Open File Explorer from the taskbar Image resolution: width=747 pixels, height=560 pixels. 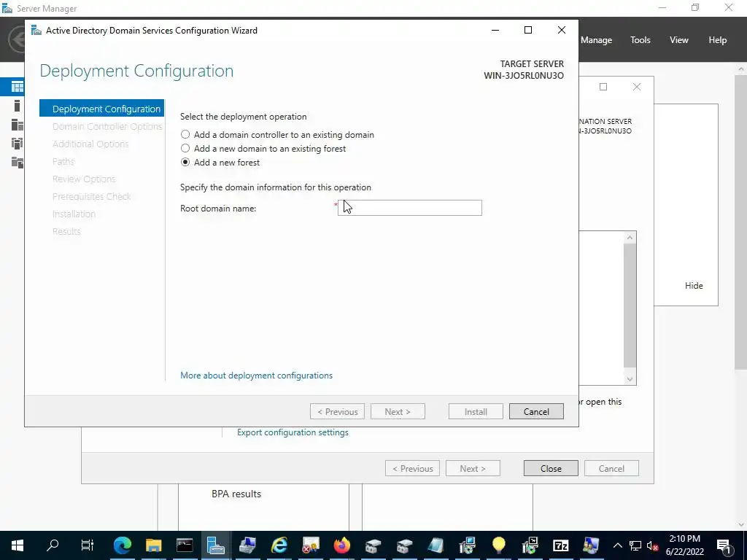(153, 545)
